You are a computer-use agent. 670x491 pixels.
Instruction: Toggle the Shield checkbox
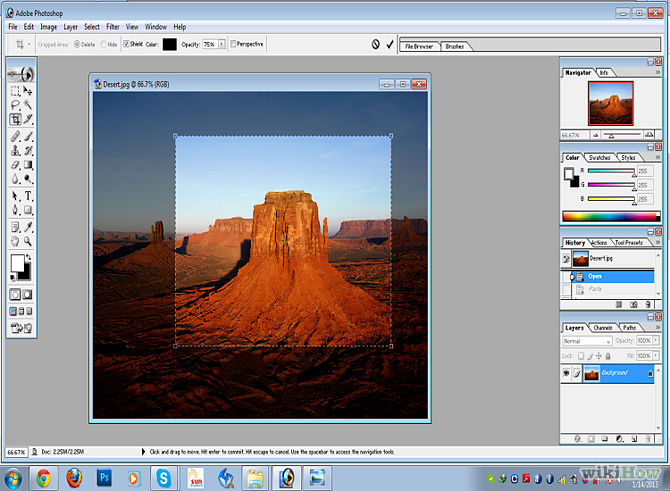tap(126, 44)
